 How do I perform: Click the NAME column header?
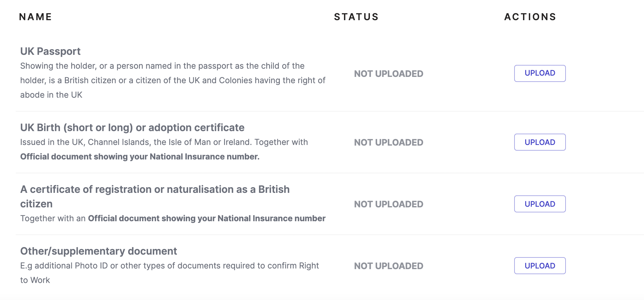coord(35,17)
